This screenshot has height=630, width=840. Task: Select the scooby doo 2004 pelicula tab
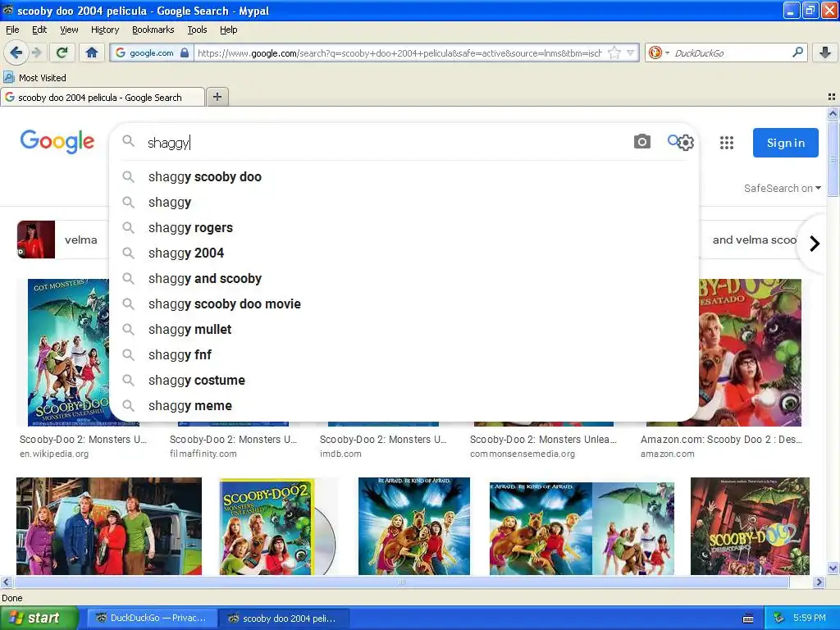pyautogui.click(x=102, y=97)
